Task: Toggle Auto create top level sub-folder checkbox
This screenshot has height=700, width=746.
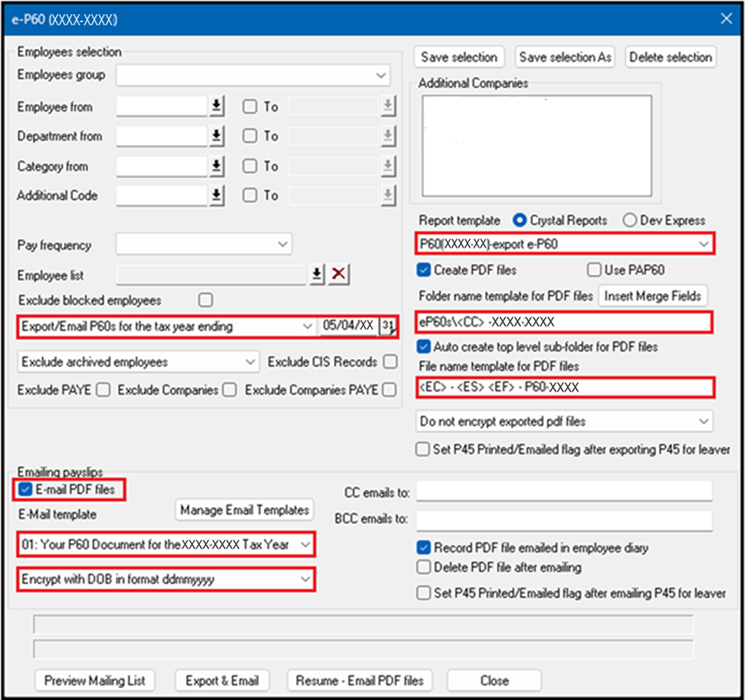Action: [424, 346]
